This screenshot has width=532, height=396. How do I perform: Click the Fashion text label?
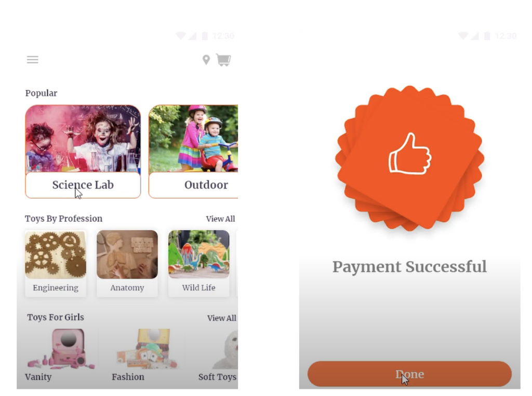[128, 377]
